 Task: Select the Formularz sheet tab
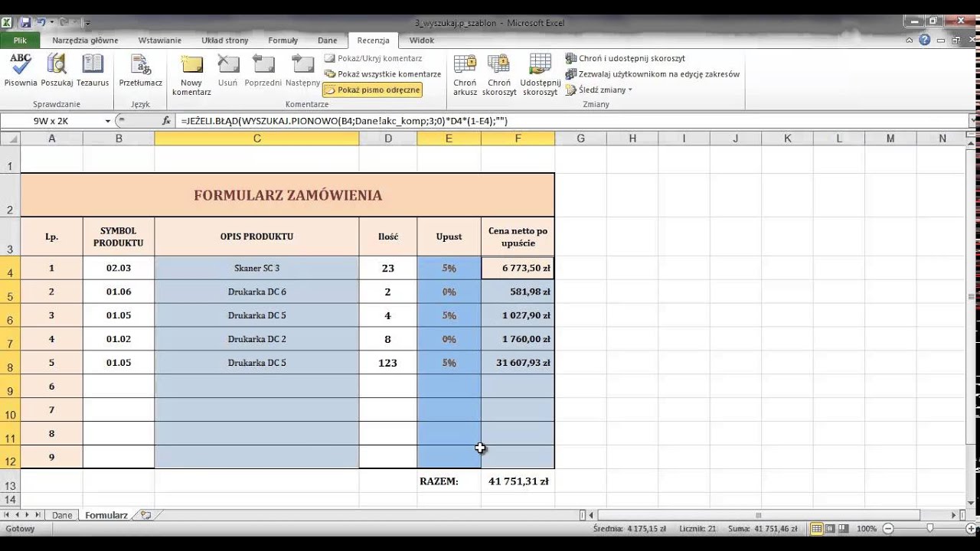click(106, 516)
